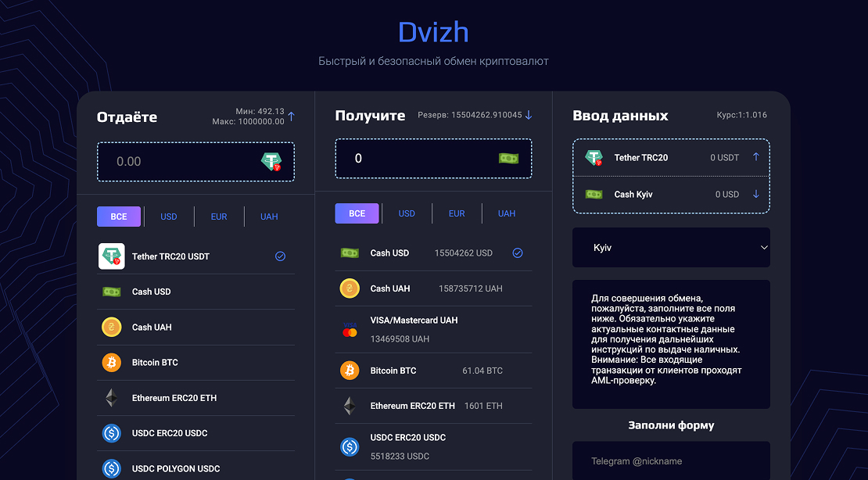Click the 1601 ETH reserve value
Viewport: 868px width, 480px height.
pos(483,406)
